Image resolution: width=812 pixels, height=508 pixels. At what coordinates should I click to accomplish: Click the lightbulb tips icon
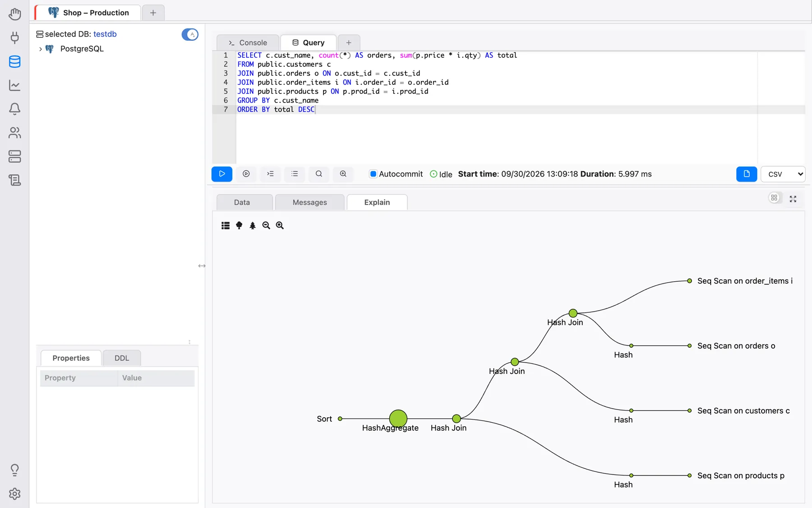coord(14,470)
